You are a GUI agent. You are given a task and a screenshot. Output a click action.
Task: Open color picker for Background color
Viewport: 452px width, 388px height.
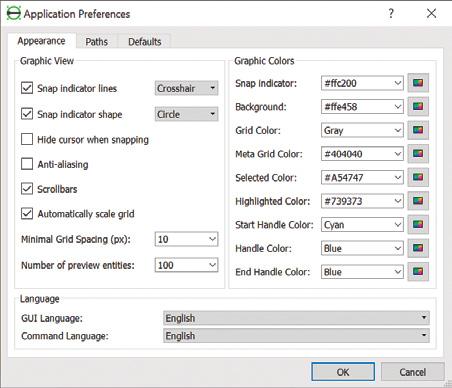click(x=418, y=107)
